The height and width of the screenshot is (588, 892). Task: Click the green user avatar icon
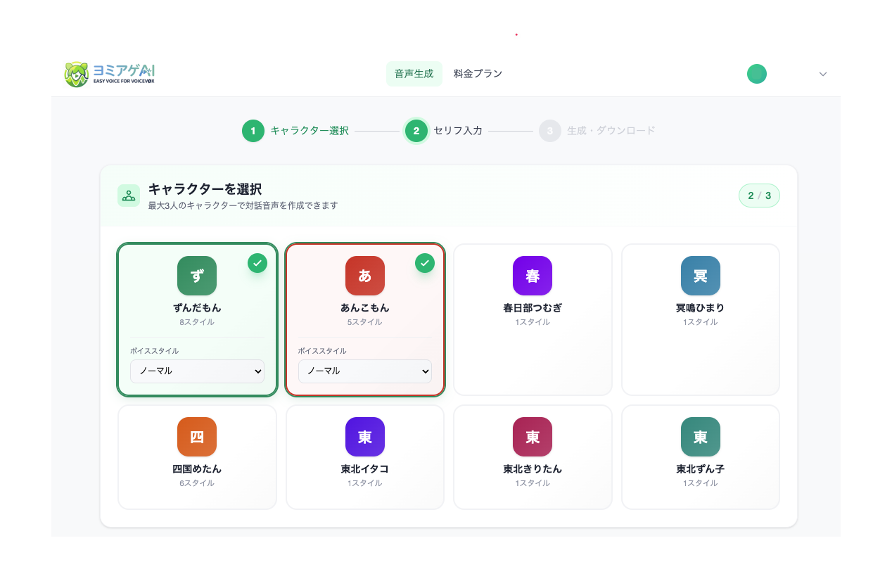pyautogui.click(x=756, y=74)
